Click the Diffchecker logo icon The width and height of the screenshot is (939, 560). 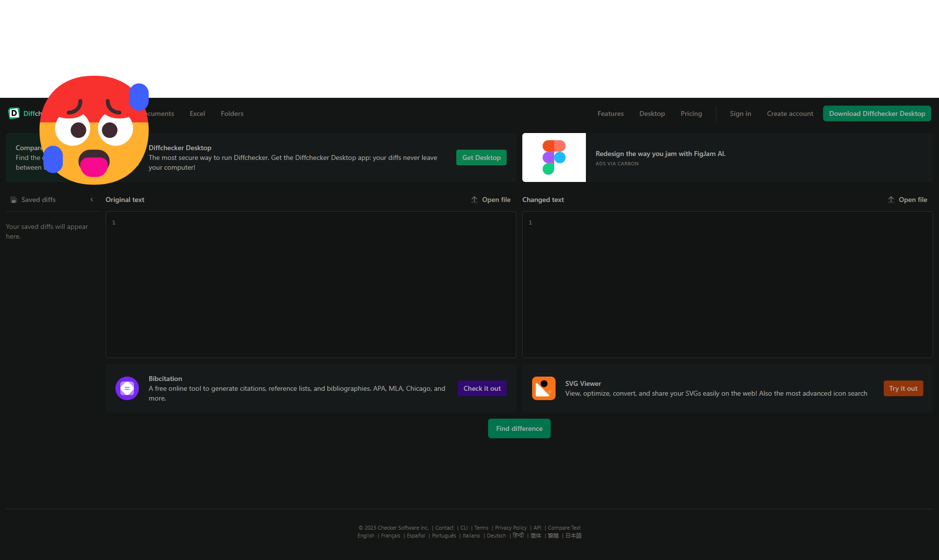click(14, 113)
